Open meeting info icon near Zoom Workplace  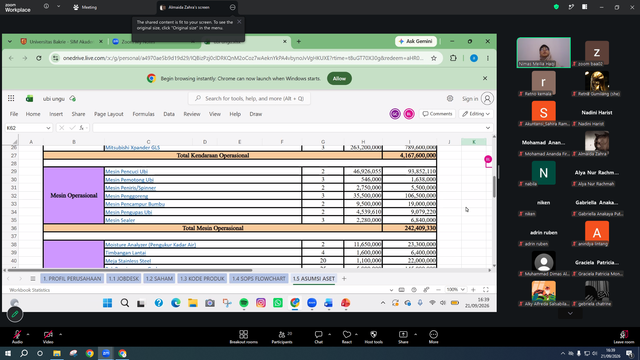point(46,7)
